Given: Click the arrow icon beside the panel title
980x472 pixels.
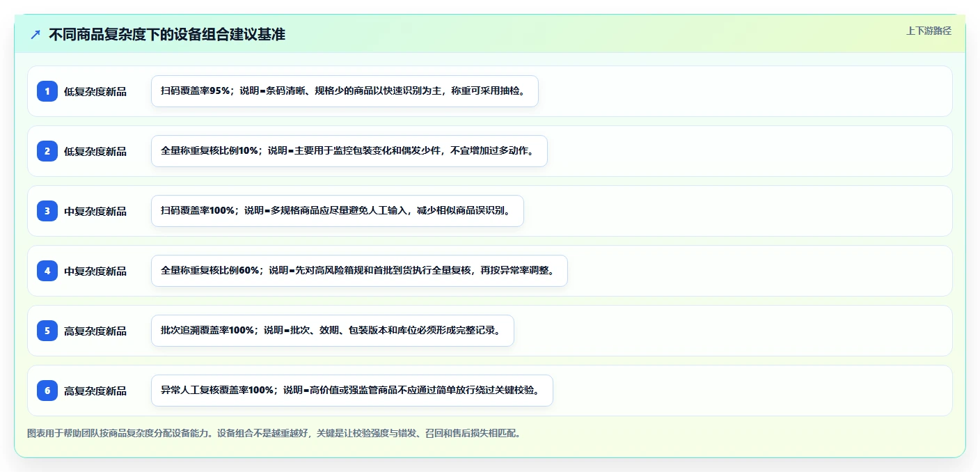Looking at the screenshot, I should tap(35, 34).
